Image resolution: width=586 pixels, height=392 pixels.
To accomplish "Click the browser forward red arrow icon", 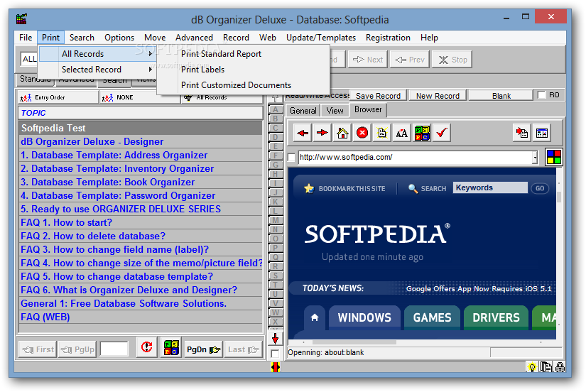I will coord(322,133).
